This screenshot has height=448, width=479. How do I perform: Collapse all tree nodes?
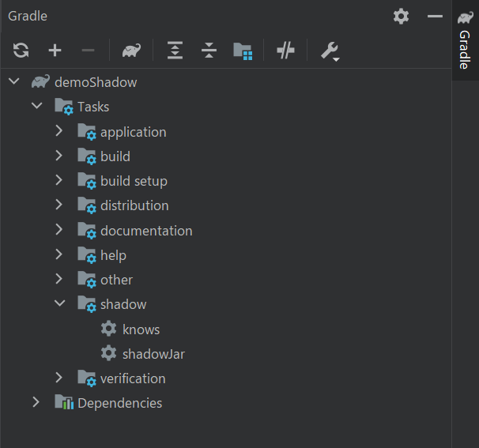pyautogui.click(x=209, y=50)
